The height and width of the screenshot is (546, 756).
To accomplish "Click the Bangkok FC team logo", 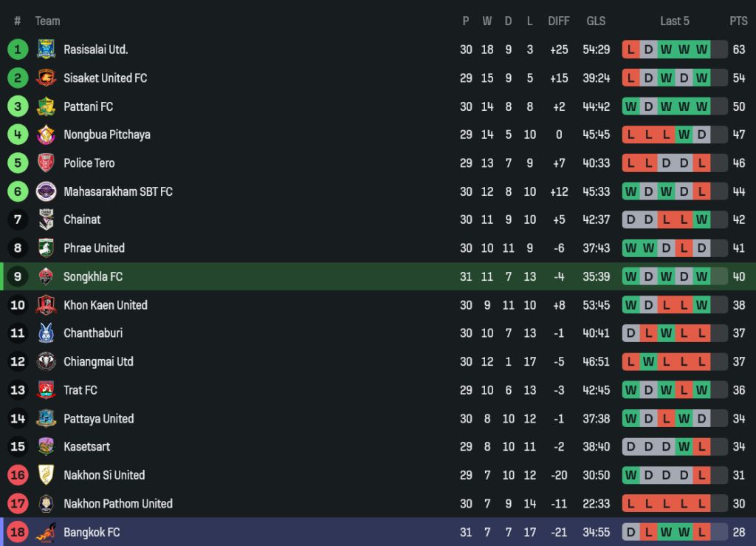I will click(x=46, y=532).
